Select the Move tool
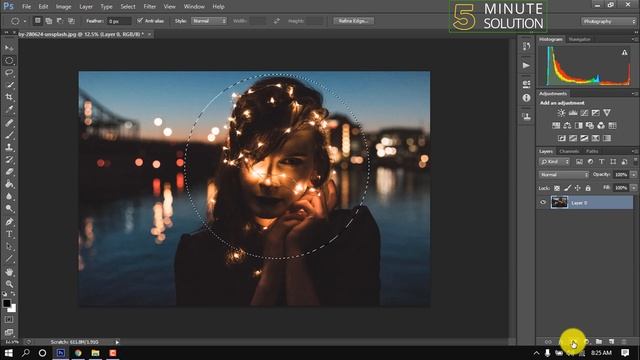 point(9,48)
